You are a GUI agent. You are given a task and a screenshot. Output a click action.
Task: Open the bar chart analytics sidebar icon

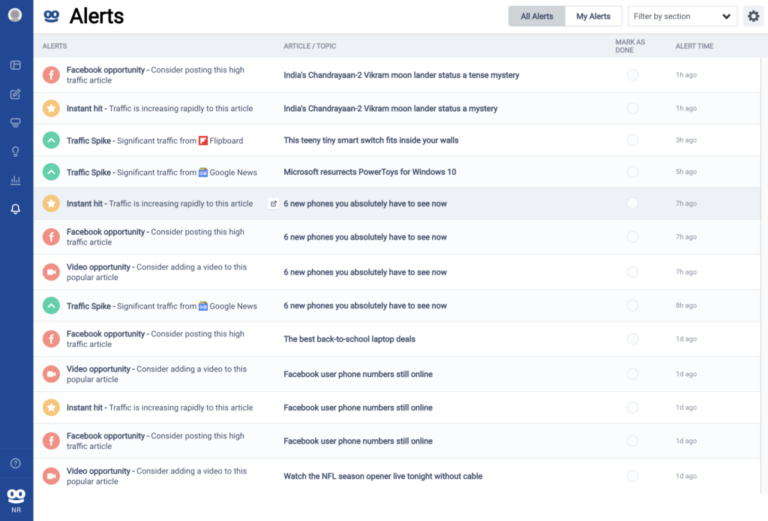click(x=15, y=180)
